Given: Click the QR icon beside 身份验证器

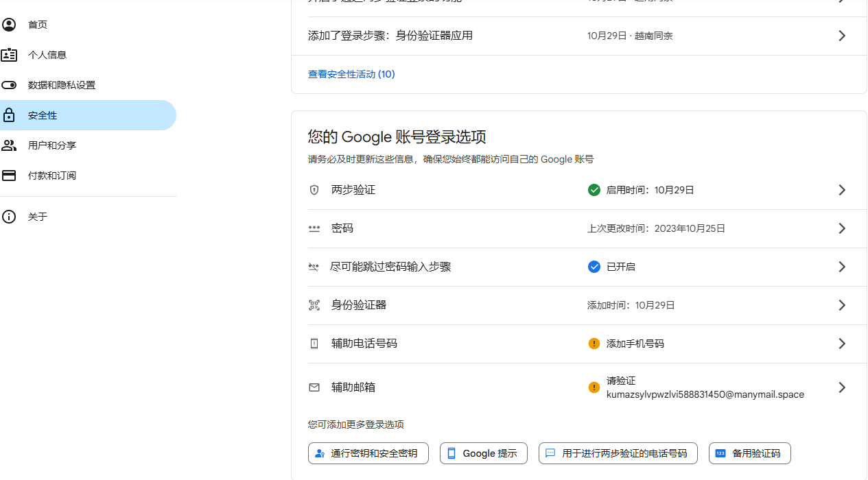Looking at the screenshot, I should point(314,305).
